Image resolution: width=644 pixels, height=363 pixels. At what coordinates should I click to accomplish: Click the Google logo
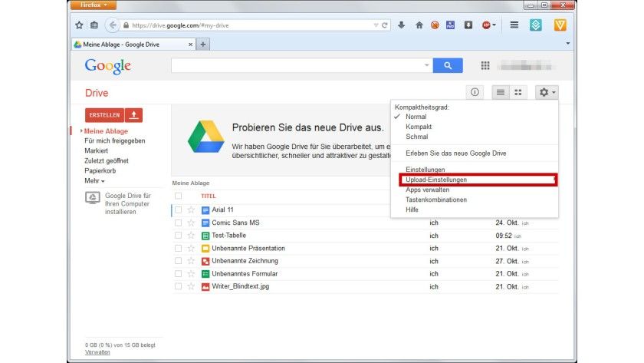pos(108,66)
